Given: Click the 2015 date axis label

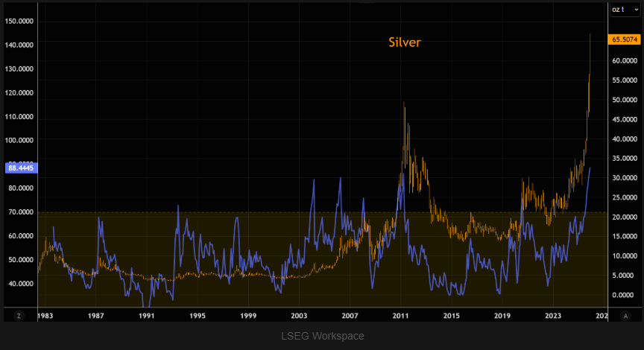Looking at the screenshot, I should tap(452, 315).
